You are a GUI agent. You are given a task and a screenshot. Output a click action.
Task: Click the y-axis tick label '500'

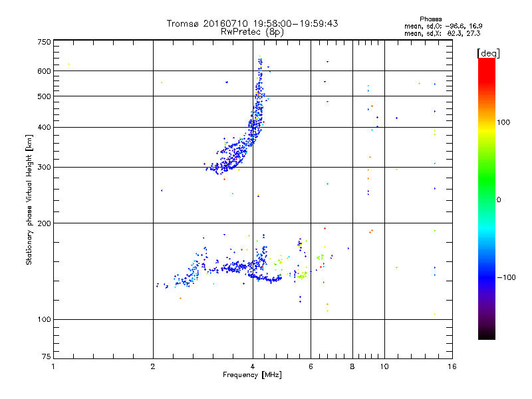pos(44,96)
